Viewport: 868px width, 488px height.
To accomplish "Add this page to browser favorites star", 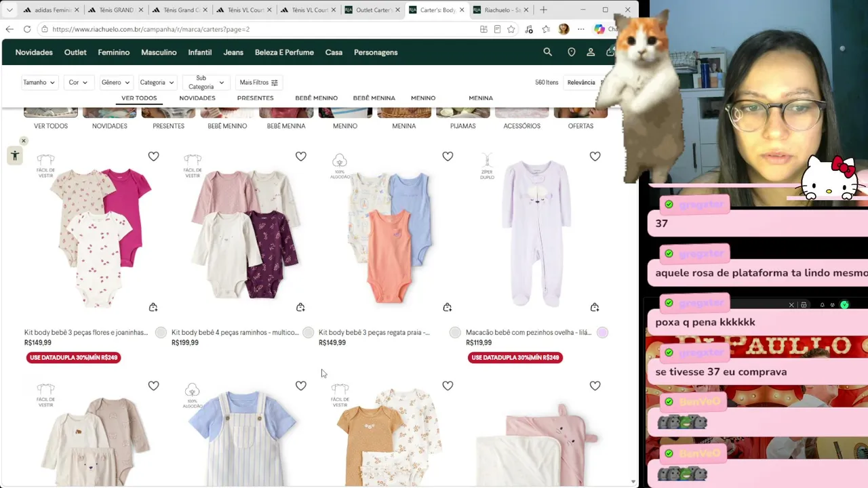I will (511, 29).
